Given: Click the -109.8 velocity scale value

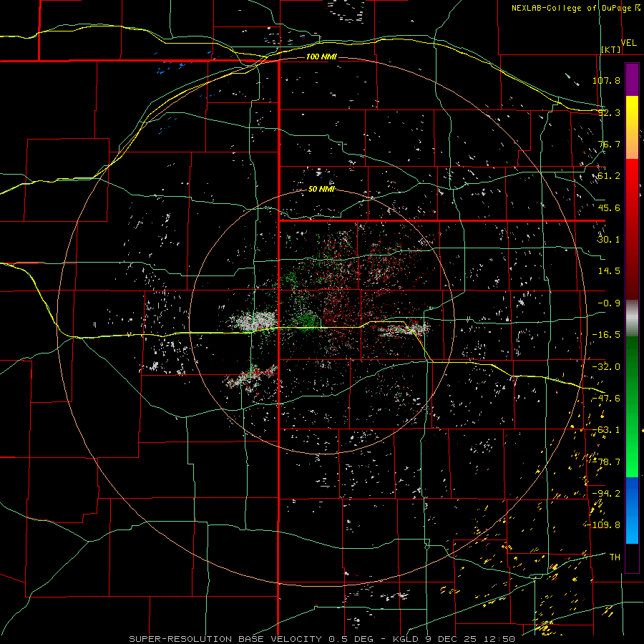Looking at the screenshot, I should tap(603, 525).
